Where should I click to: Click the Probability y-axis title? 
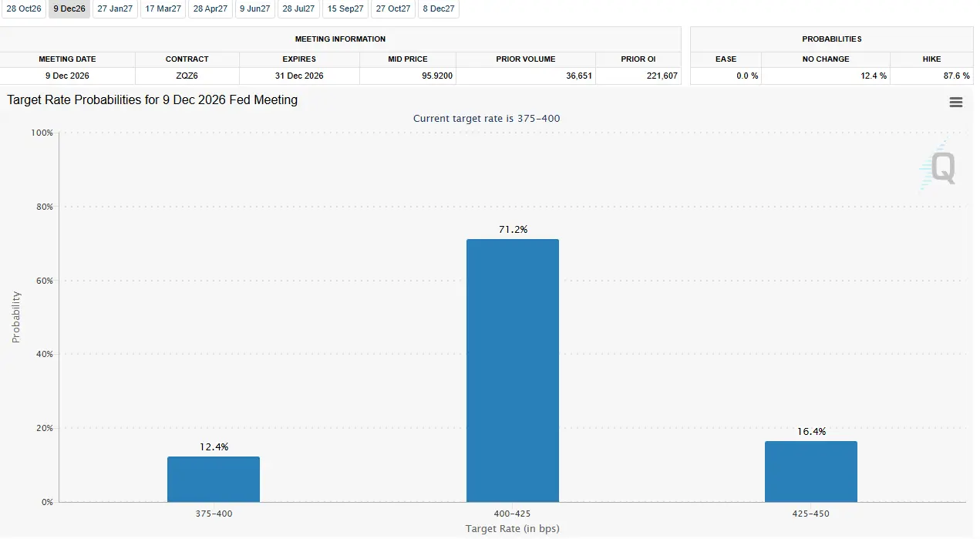(16, 317)
